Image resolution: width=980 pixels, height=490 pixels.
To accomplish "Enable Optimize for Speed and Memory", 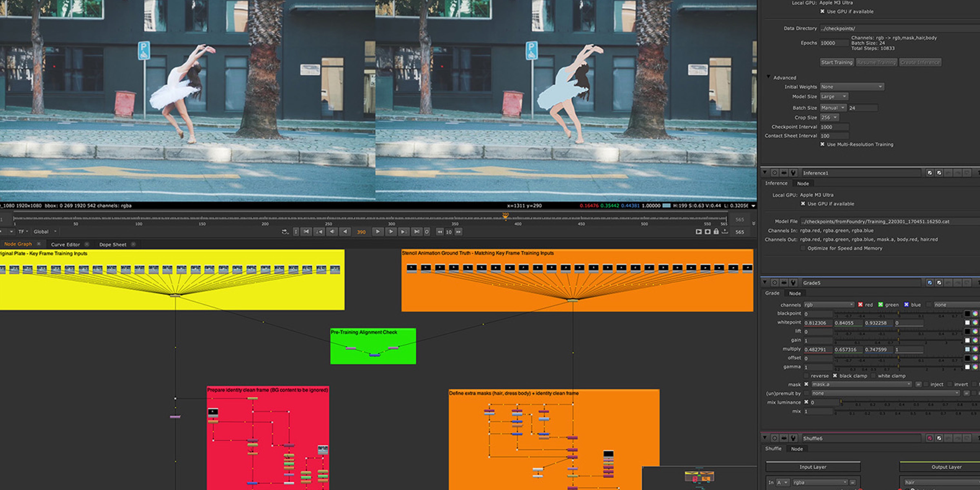I will (803, 248).
